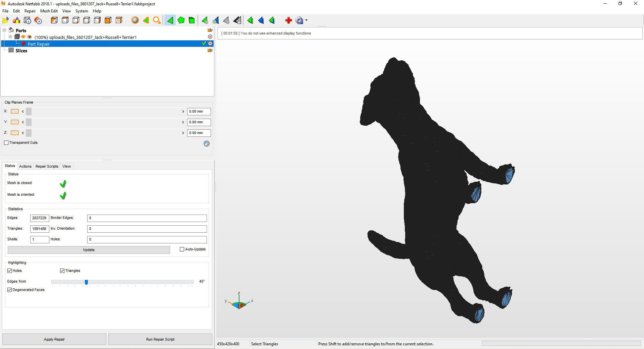
Task: Enable the Auto-Update checkbox
Action: [x=182, y=249]
